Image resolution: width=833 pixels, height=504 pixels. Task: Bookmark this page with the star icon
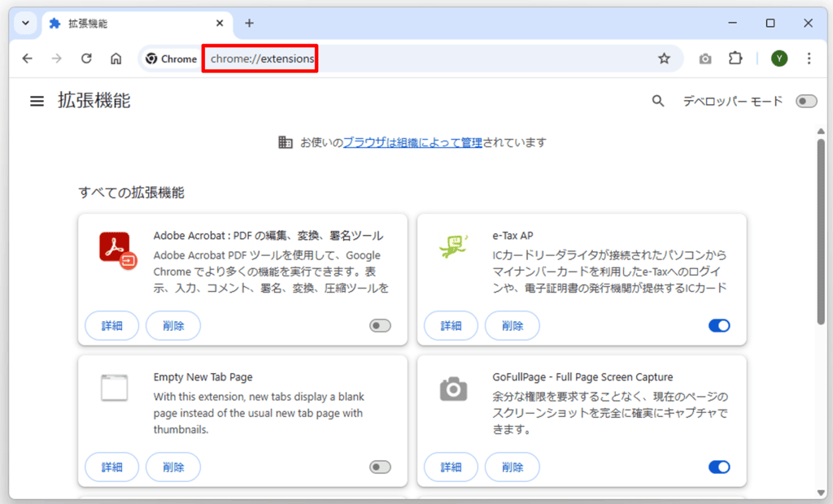tap(664, 58)
